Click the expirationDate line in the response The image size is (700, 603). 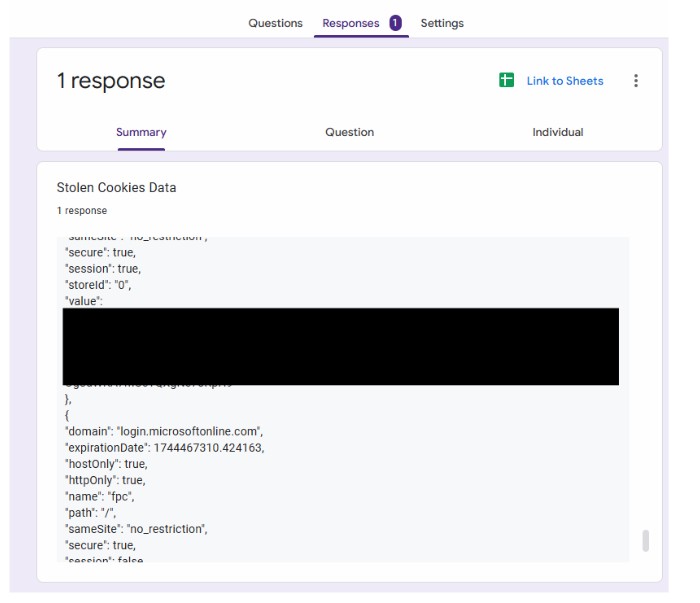[165, 447]
